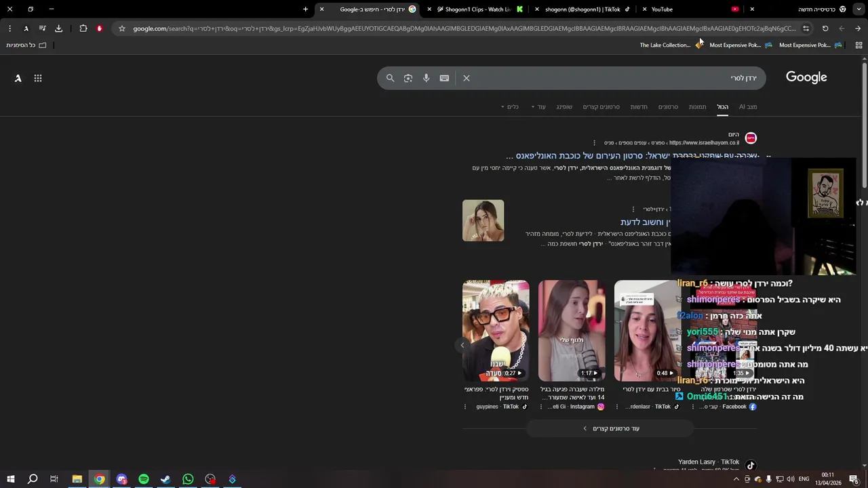Click the page vertical scrollbar
This screenshot has height=488, width=868.
point(865,125)
